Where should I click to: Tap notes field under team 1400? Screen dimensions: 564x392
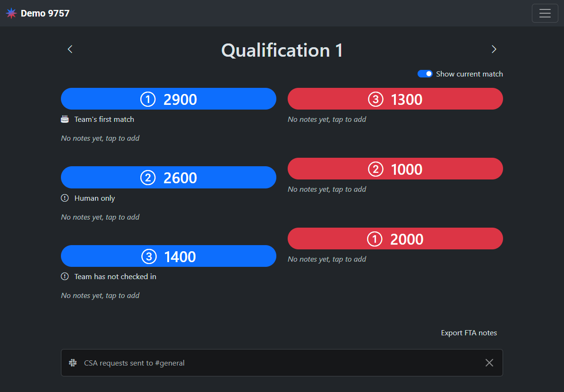click(100, 296)
